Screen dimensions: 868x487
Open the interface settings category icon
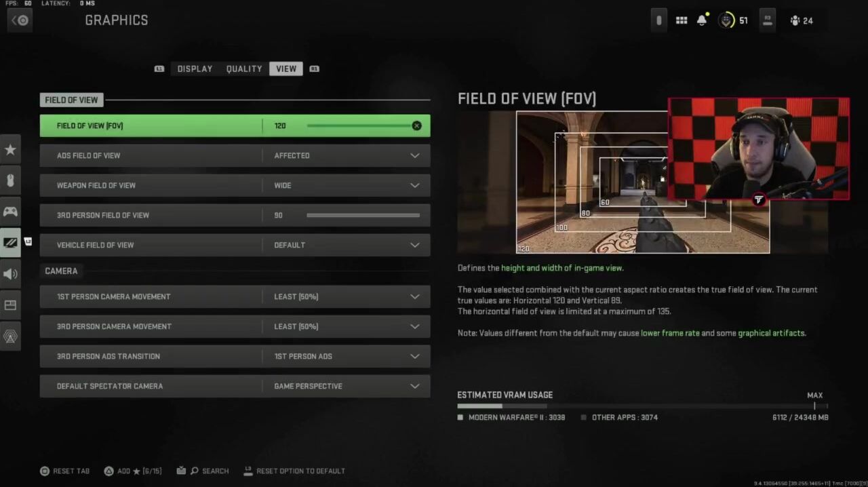[10, 305]
